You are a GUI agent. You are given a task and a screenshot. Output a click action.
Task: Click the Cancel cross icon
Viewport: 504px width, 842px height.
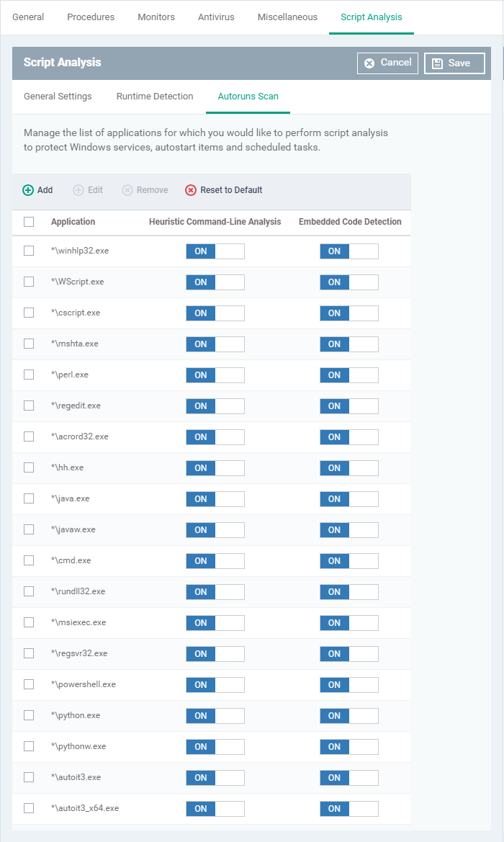(369, 63)
